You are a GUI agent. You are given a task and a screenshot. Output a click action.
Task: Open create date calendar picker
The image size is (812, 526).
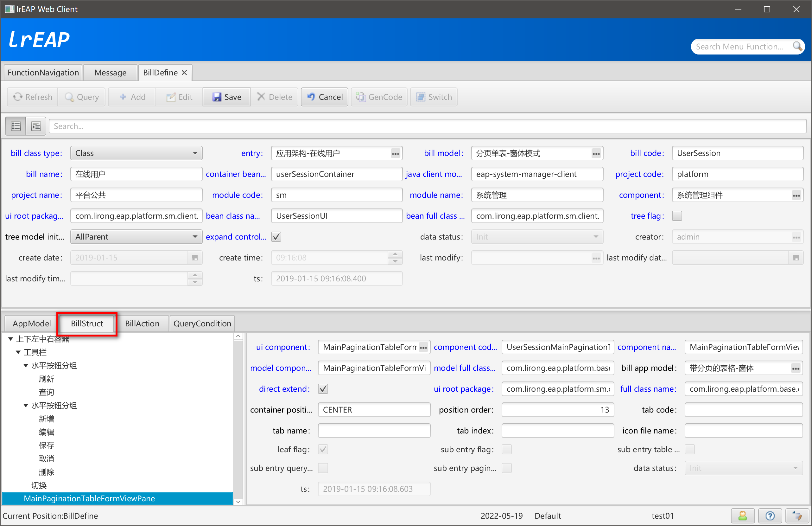pyautogui.click(x=195, y=258)
